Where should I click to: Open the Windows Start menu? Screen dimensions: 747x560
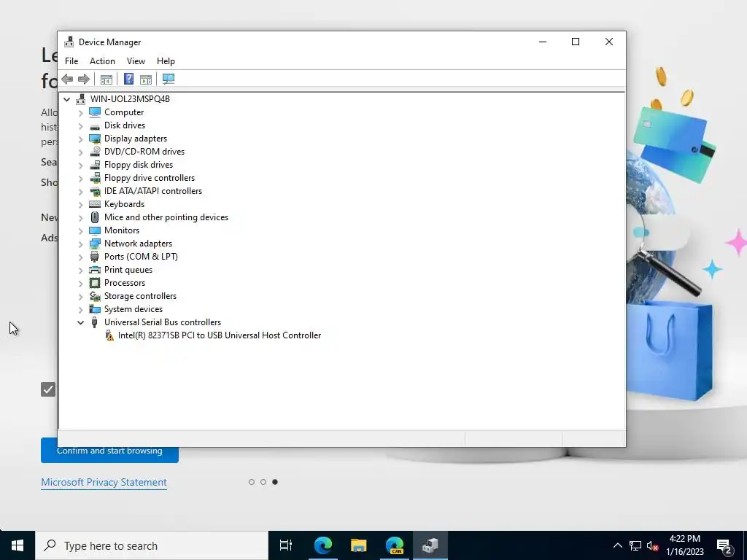[18, 545]
